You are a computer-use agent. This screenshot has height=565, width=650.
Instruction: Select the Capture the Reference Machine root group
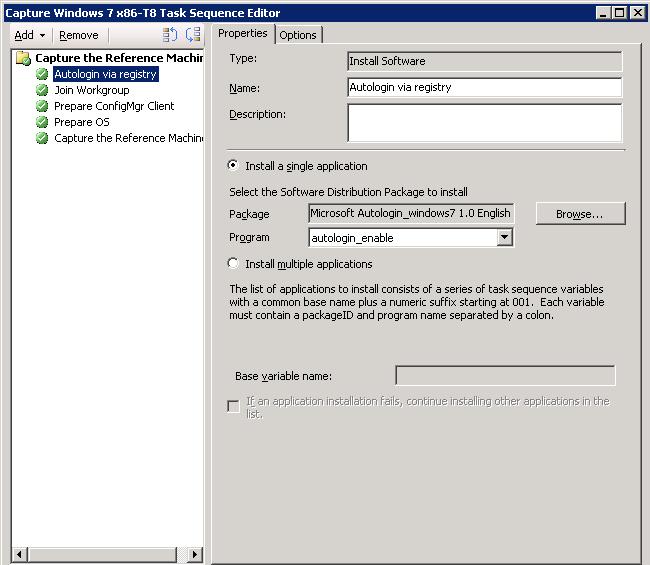tap(119, 58)
